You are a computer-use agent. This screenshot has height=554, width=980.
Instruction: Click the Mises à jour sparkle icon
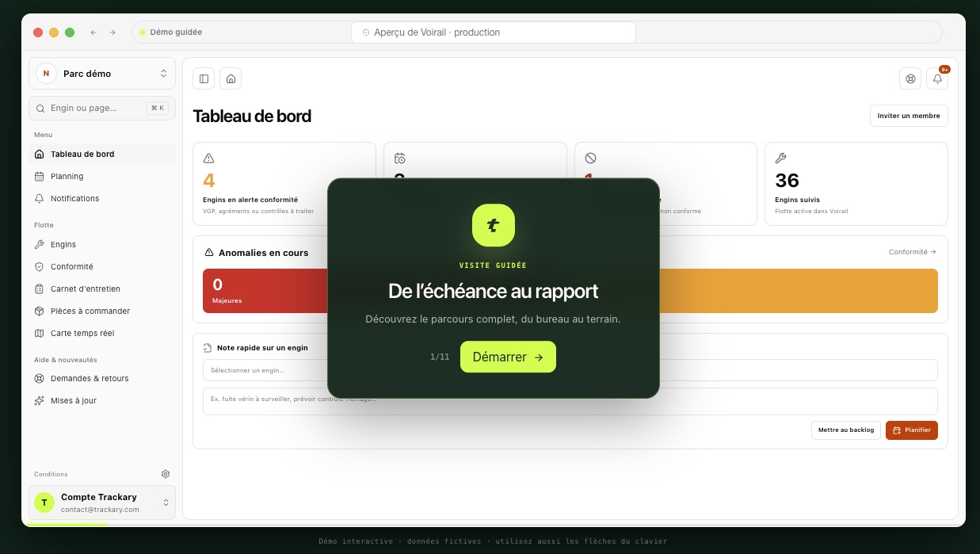(x=40, y=400)
